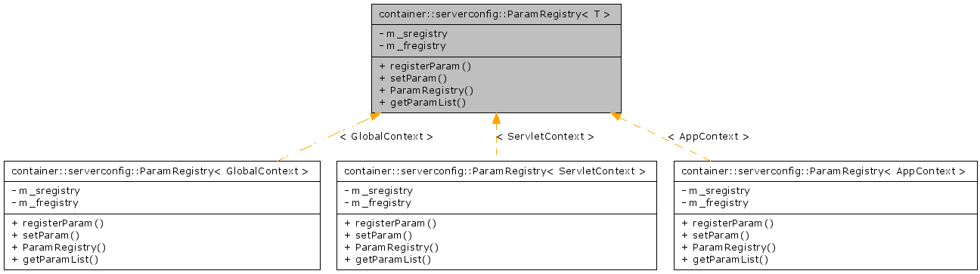This screenshot has width=980, height=274.
Task: Click registerParam() in ParamRegistry< T > box
Action: pos(425,66)
